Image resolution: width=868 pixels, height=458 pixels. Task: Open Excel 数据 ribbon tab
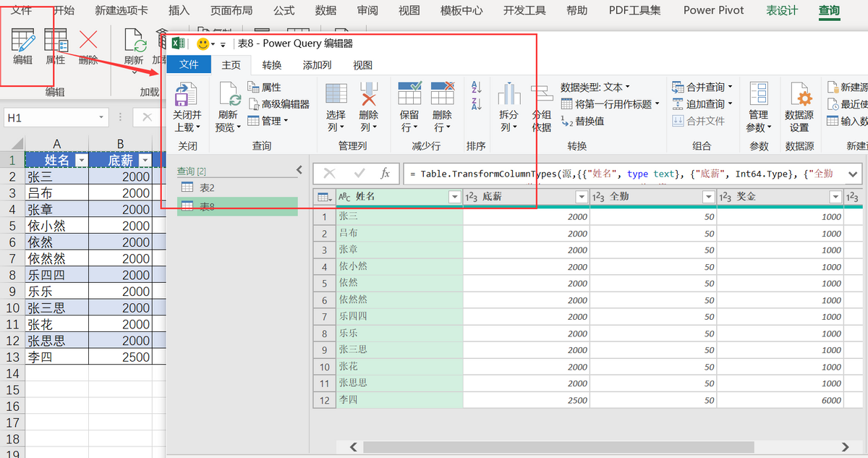tap(326, 10)
